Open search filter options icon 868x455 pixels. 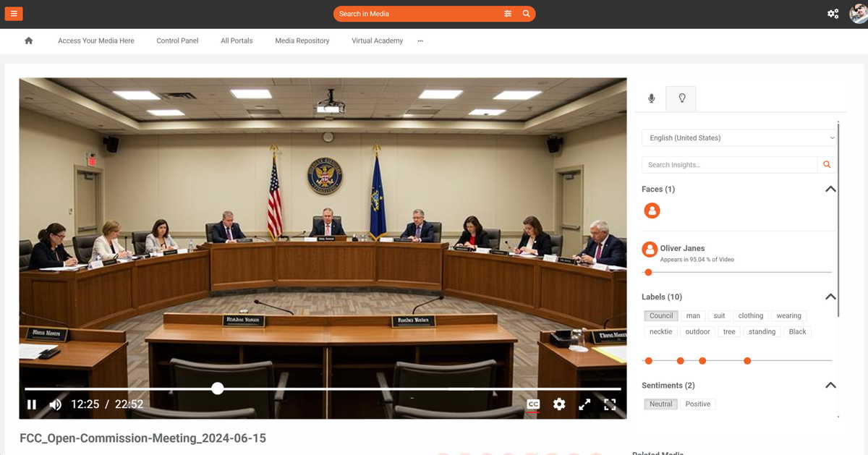pos(508,14)
